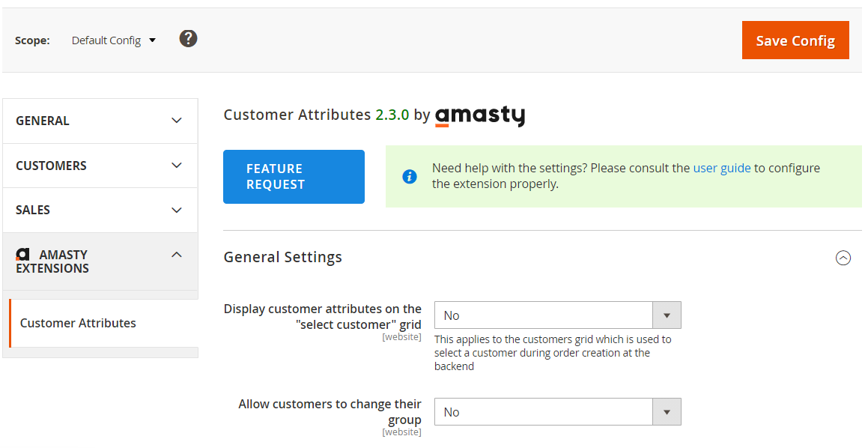Click the chevron beside Customers

[177, 166]
